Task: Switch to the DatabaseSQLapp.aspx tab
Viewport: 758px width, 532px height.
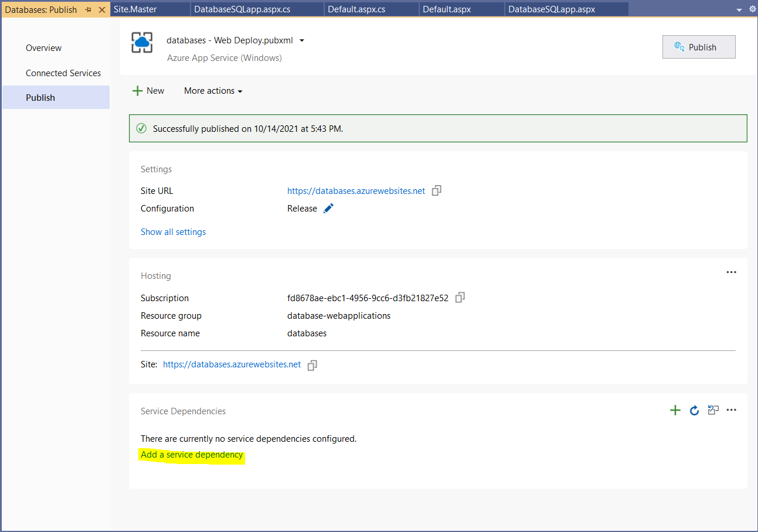Action: 566,9
